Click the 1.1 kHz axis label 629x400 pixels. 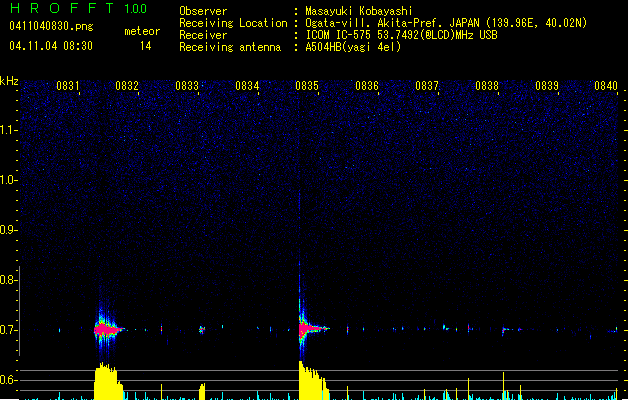tap(8, 130)
